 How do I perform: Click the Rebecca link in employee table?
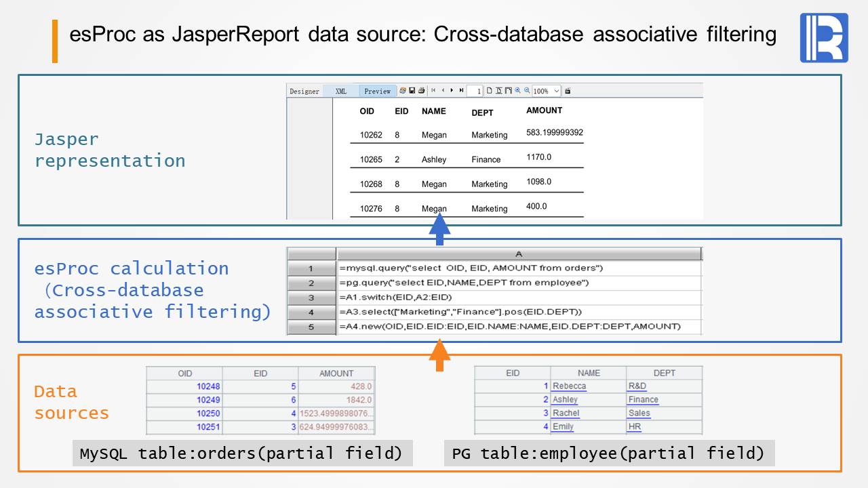(569, 386)
